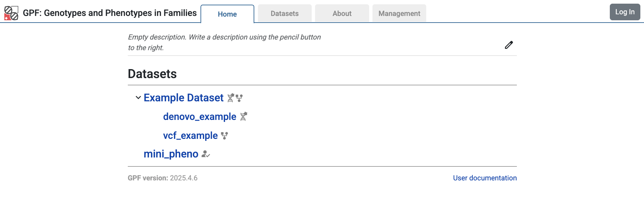Click the DNA icon beside Example Dataset
Image resolution: width=644 pixels, height=198 pixels.
231,98
